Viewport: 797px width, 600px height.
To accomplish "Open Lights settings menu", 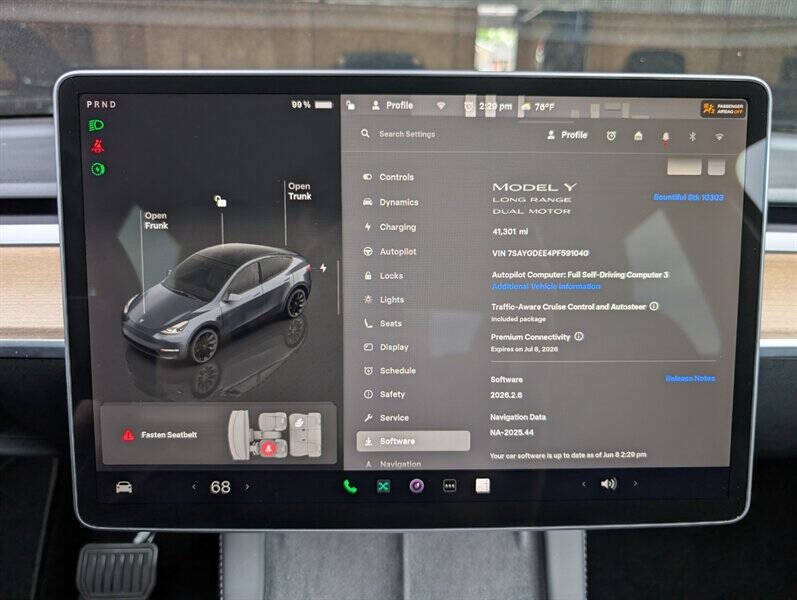I will click(384, 299).
